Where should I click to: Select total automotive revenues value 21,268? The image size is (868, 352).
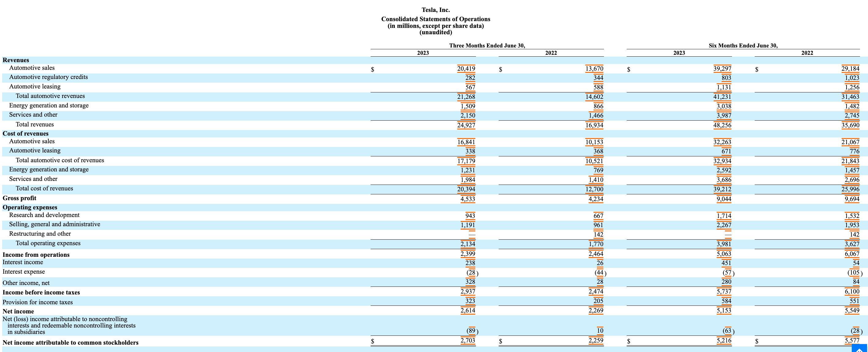466,97
